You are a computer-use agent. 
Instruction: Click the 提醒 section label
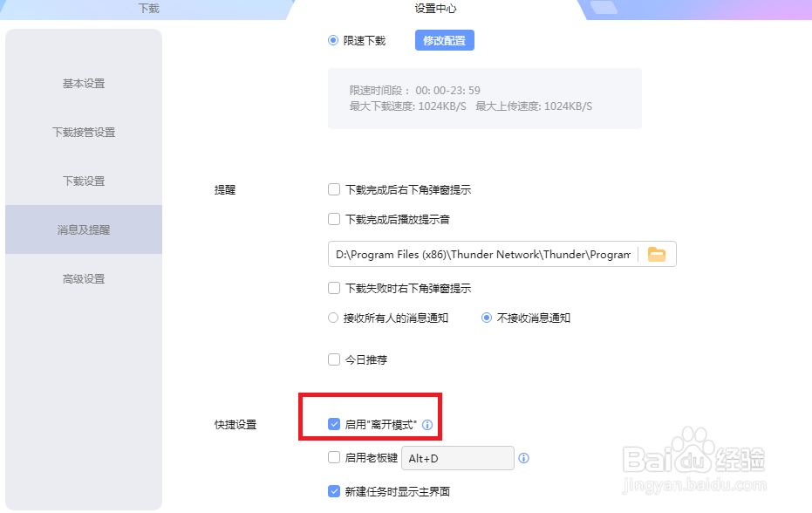pyautogui.click(x=225, y=189)
